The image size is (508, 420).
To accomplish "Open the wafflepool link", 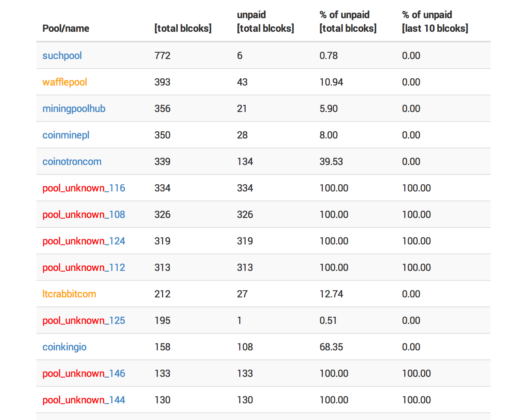I will pos(65,82).
